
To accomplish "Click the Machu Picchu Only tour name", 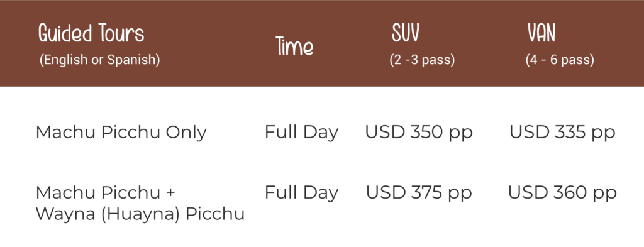I will tap(121, 133).
